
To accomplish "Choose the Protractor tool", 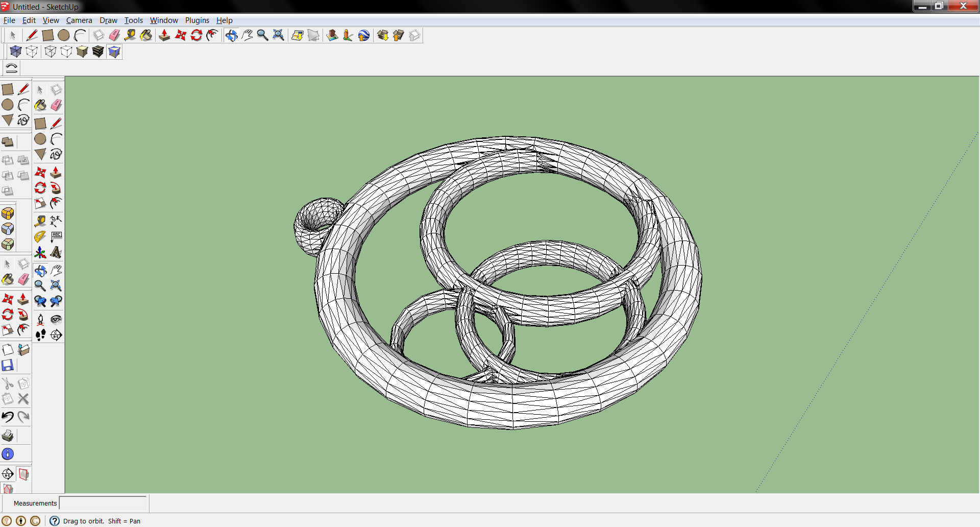I will [40, 236].
